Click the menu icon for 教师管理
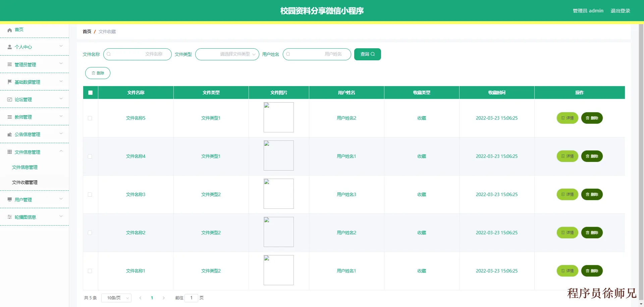This screenshot has height=307, width=644. coord(10,117)
